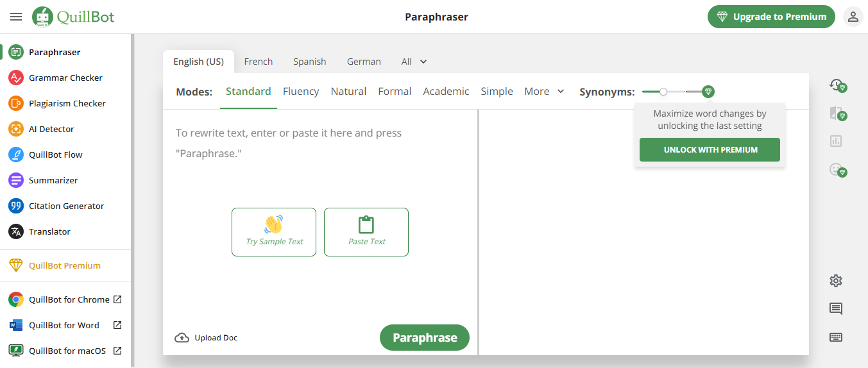
Task: Switch to the Spanish language tab
Action: coord(310,62)
